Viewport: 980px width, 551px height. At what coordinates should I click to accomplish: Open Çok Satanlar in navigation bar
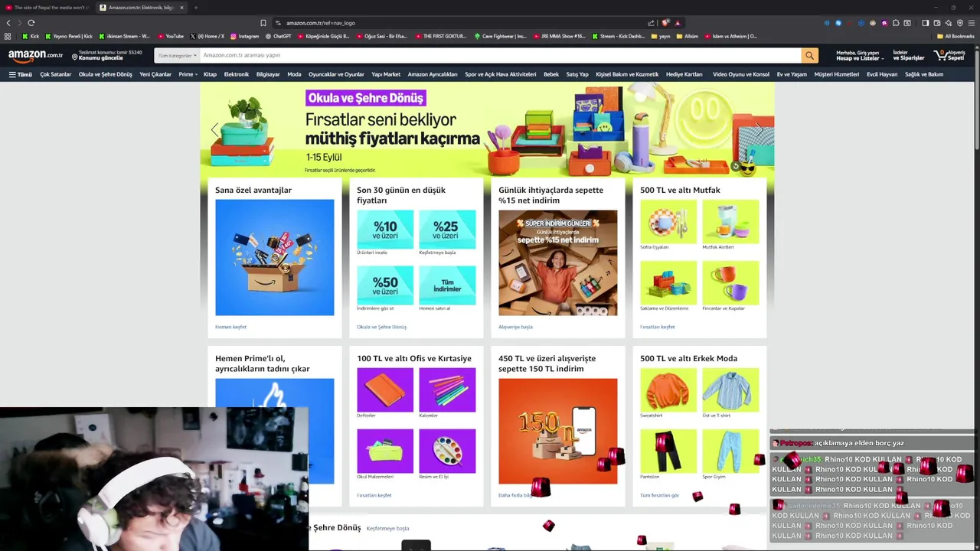point(56,74)
